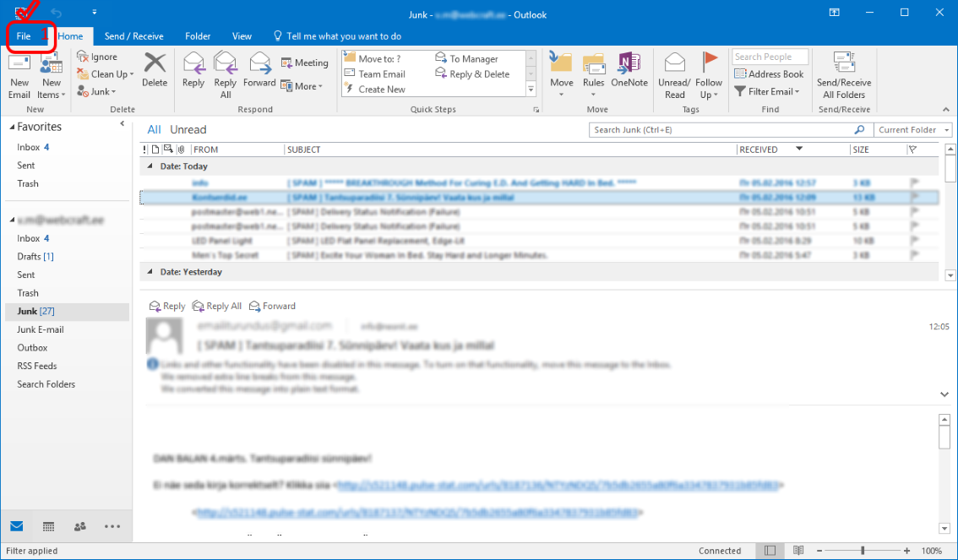Click the Reply All ribbon button

(x=226, y=76)
